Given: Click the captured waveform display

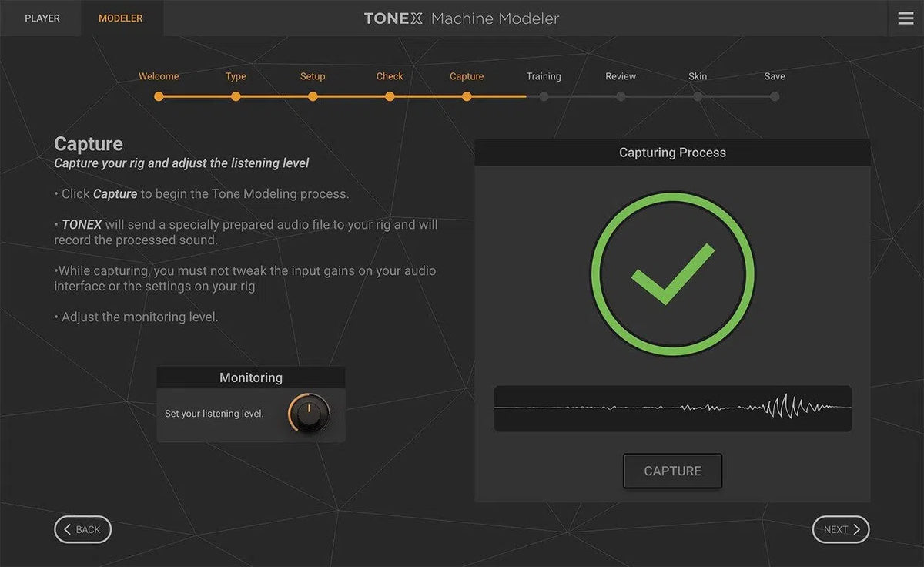Looking at the screenshot, I should [672, 408].
